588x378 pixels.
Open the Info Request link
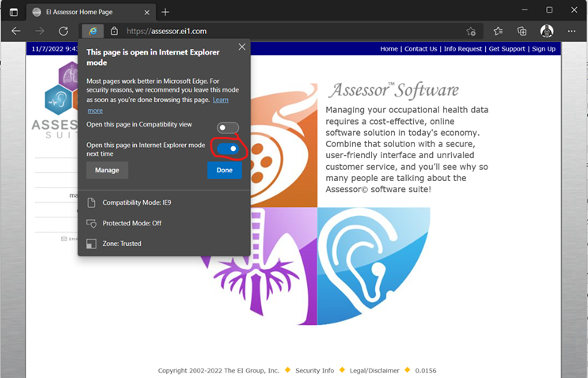point(463,49)
